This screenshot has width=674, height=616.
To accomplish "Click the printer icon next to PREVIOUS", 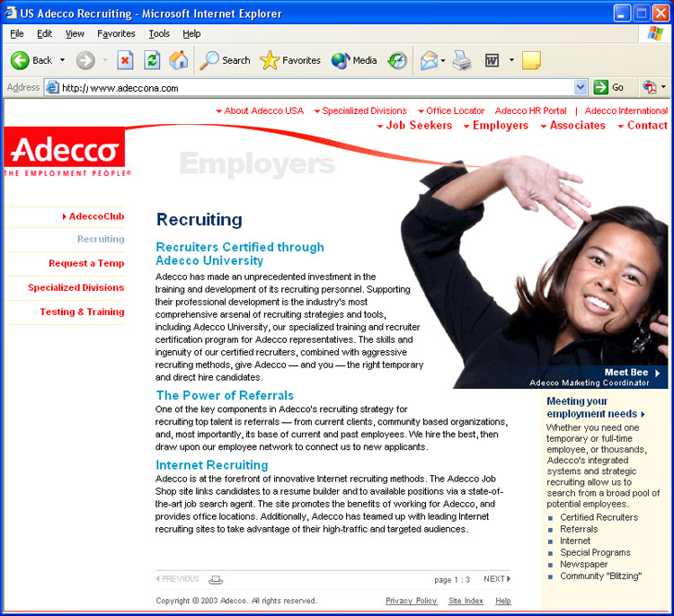I will (216, 580).
